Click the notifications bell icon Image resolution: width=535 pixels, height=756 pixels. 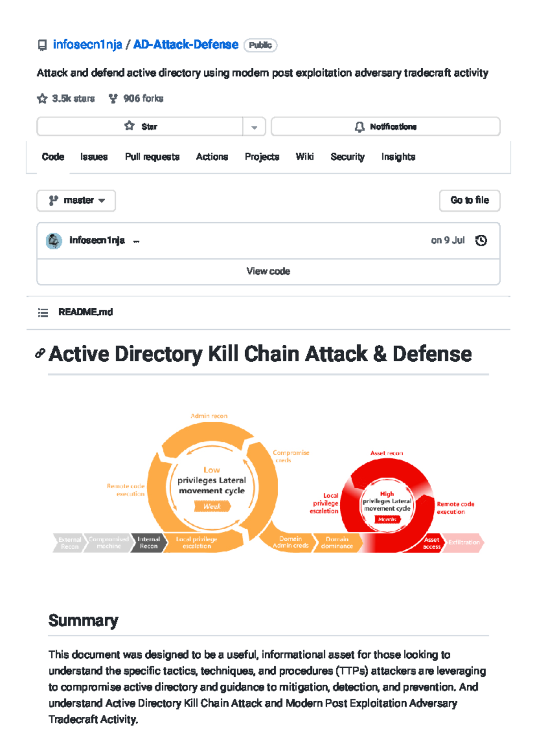359,126
